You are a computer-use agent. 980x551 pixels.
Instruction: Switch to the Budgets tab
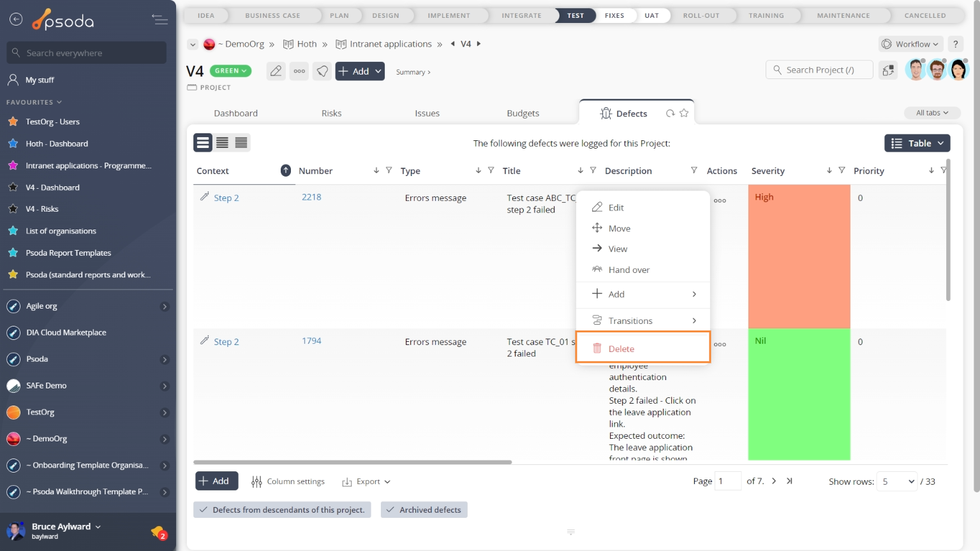tap(523, 113)
